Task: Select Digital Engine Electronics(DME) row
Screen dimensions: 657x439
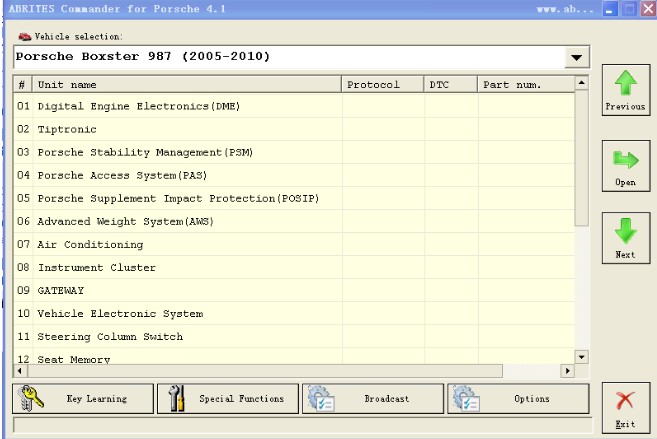Action: (x=294, y=106)
